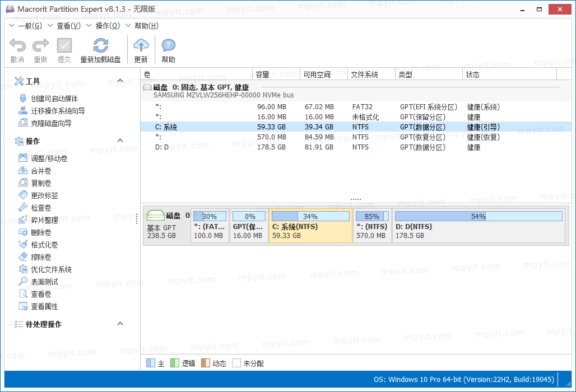Click the Reload disks (重新加载磁盘) icon
576x392 pixels.
[101, 45]
